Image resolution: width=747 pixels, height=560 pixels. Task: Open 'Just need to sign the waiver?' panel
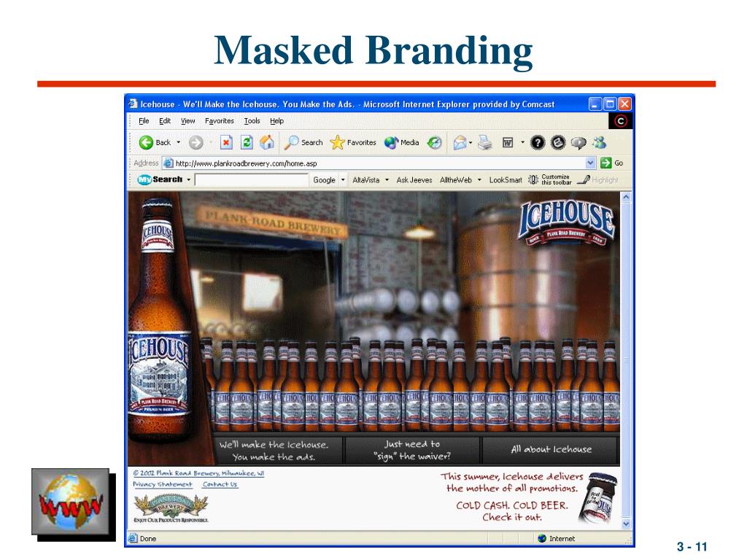click(x=412, y=451)
